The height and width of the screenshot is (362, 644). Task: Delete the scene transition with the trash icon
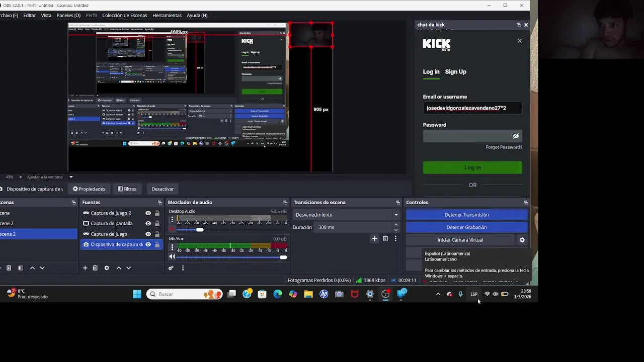tap(385, 239)
